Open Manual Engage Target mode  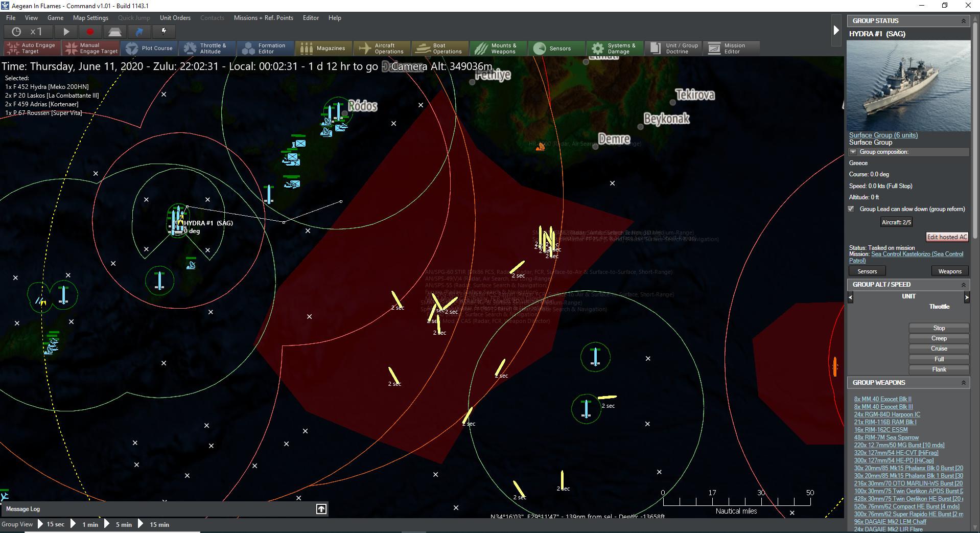coord(90,48)
